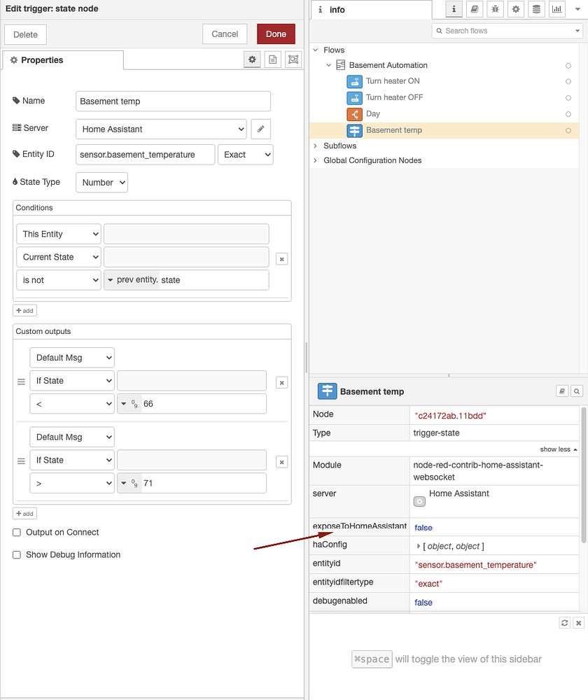The height and width of the screenshot is (700, 588).
Task: Expand the Subflows tree section
Action: (315, 146)
